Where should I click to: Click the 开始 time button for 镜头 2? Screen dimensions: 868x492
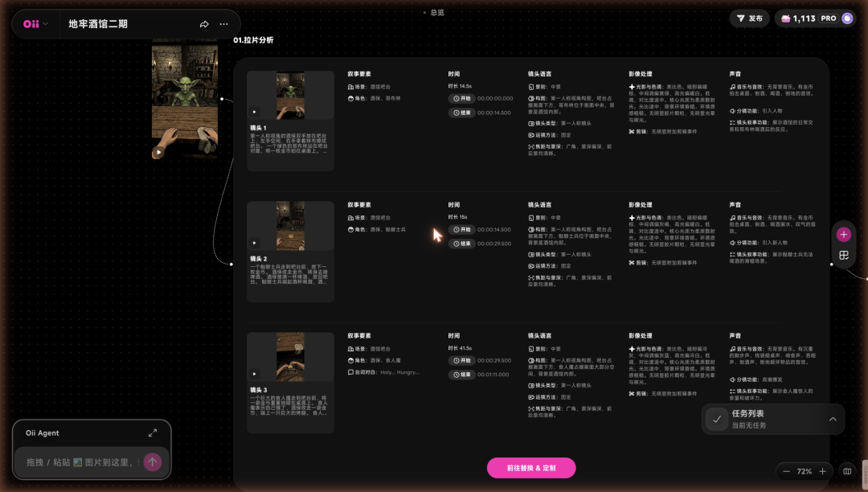pyautogui.click(x=461, y=230)
